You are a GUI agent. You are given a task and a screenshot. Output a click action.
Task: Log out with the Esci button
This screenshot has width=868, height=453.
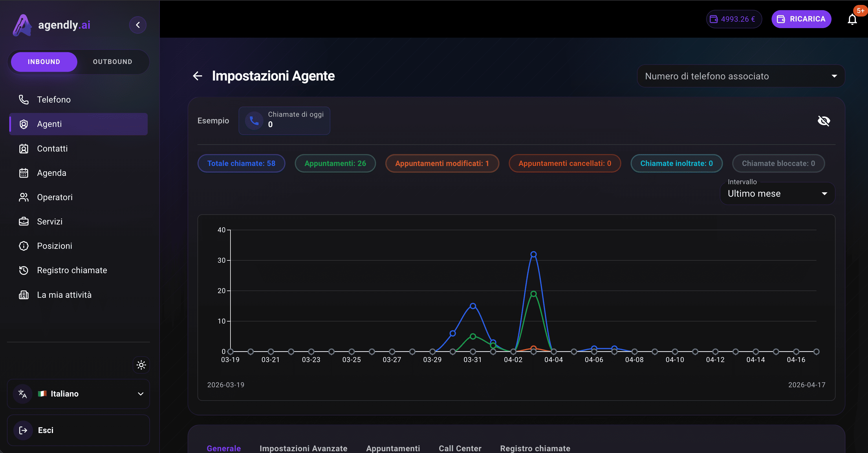(78, 430)
